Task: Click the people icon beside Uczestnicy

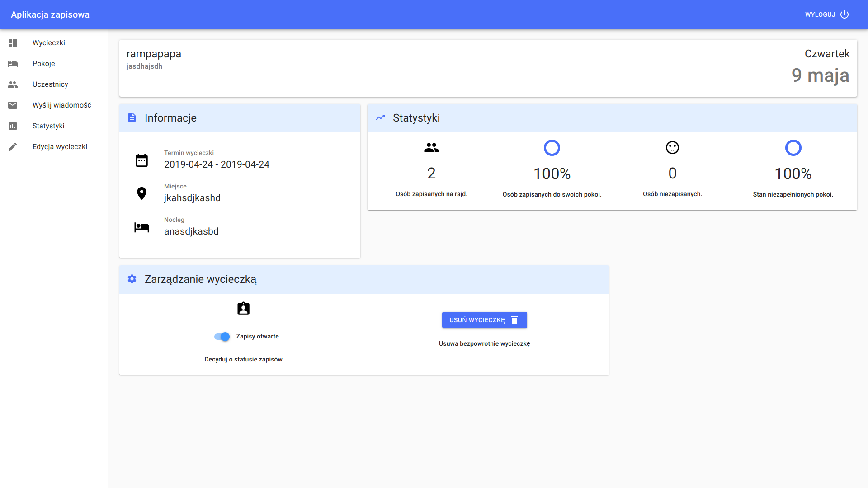Action: point(13,84)
